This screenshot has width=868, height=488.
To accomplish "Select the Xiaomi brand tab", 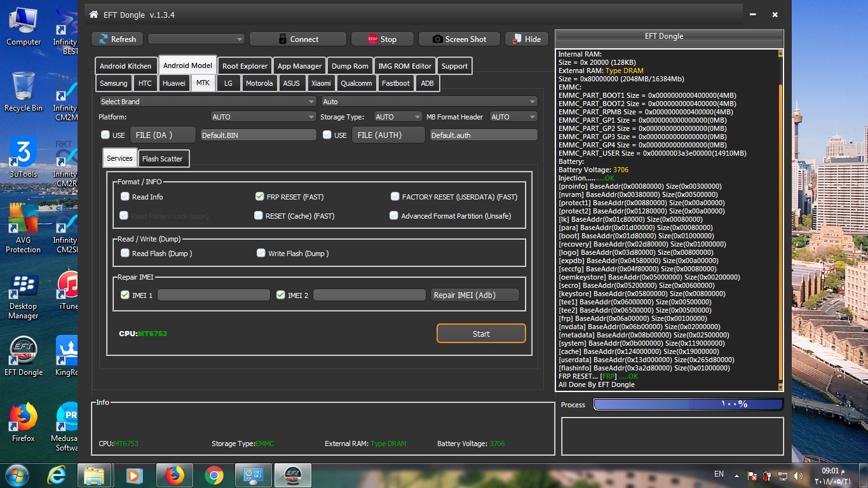I will tap(321, 83).
